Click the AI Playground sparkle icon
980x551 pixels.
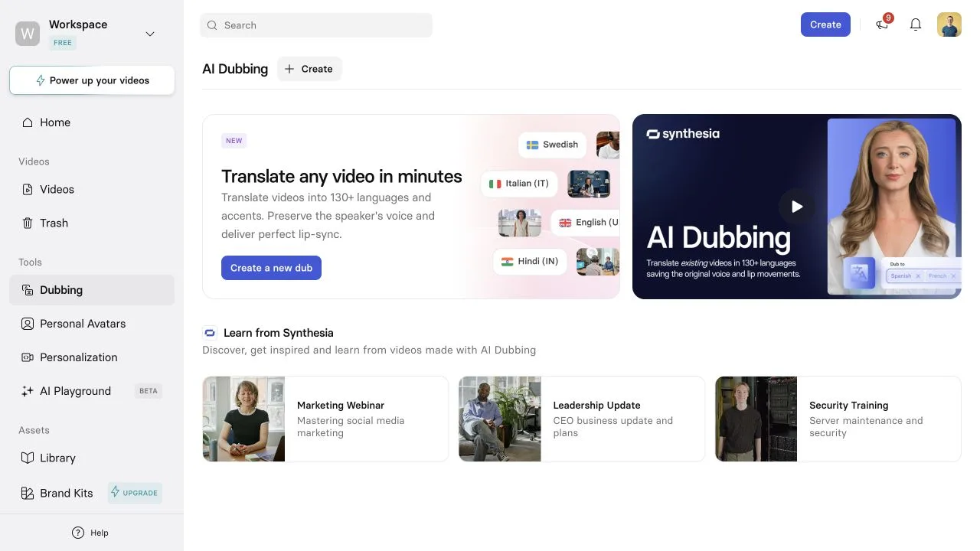[28, 391]
